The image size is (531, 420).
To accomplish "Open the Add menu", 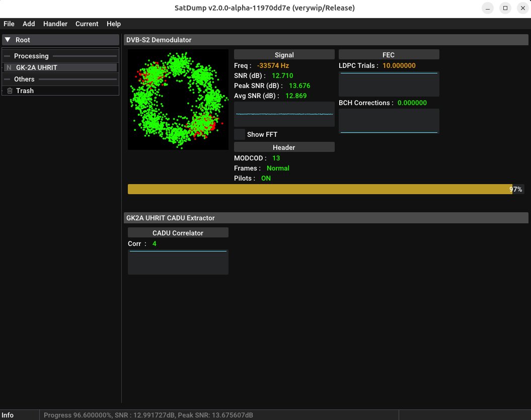I will tap(29, 24).
